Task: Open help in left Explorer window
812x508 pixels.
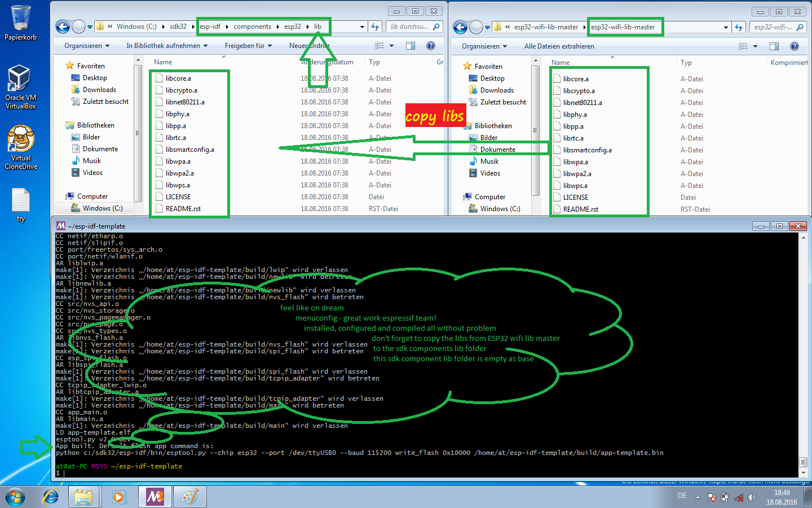Action: tap(430, 46)
